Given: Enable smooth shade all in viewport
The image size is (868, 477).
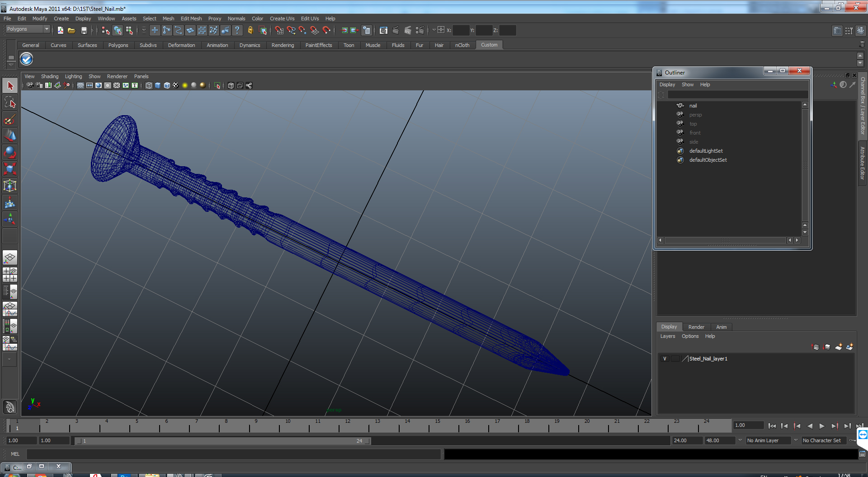Looking at the screenshot, I should (158, 85).
